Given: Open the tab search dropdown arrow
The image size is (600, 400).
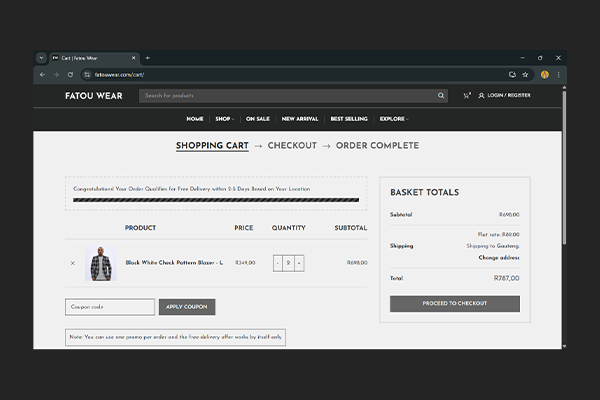Looking at the screenshot, I should coord(42,58).
